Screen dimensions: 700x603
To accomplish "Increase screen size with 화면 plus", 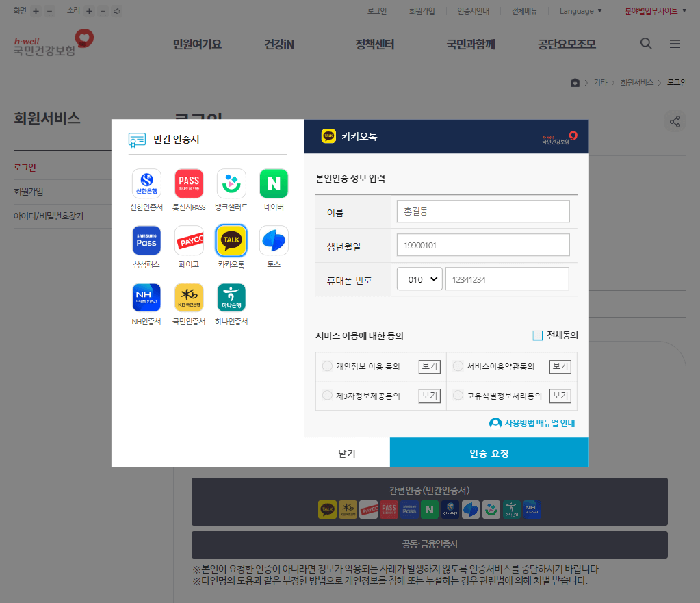I will 36,11.
